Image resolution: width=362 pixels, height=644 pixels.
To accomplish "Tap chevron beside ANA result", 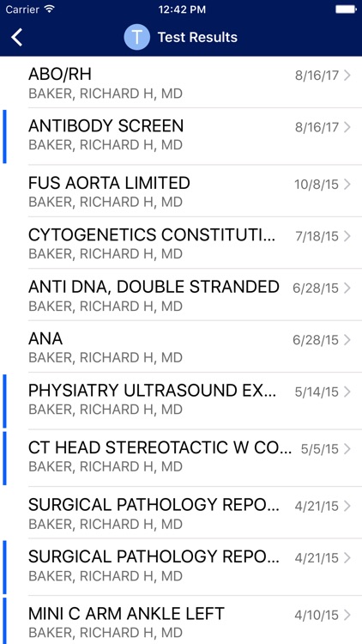I will tap(347, 340).
